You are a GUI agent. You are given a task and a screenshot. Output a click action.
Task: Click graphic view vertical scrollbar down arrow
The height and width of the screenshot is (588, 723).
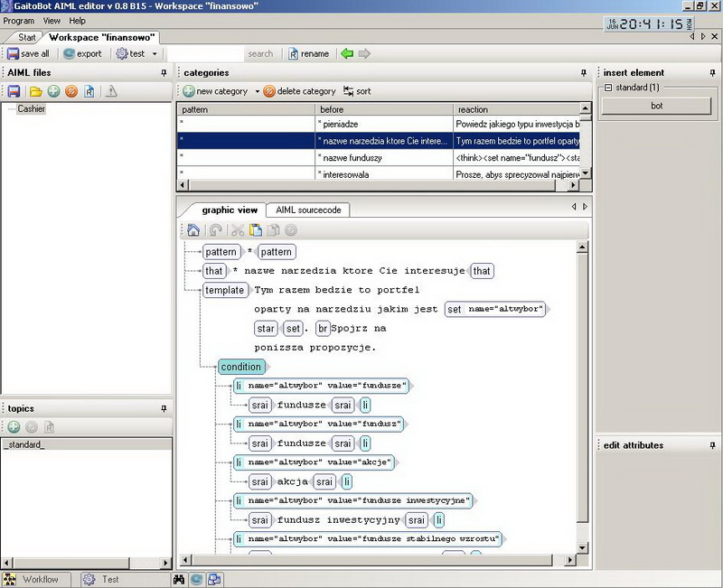click(x=582, y=548)
